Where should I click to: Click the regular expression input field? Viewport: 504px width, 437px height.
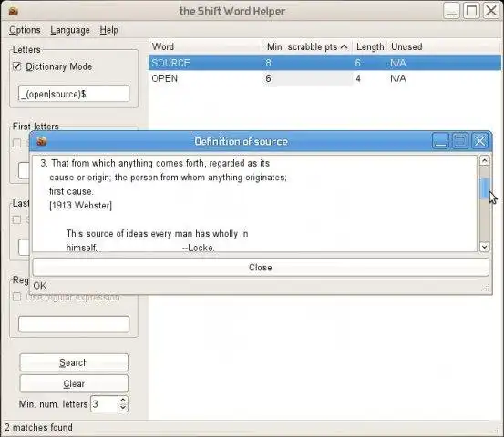(x=74, y=324)
